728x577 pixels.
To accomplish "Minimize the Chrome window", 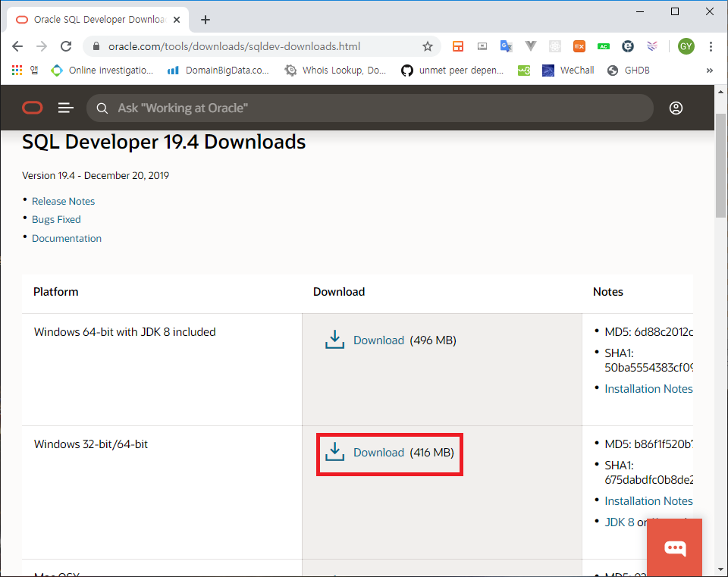I will (640, 11).
